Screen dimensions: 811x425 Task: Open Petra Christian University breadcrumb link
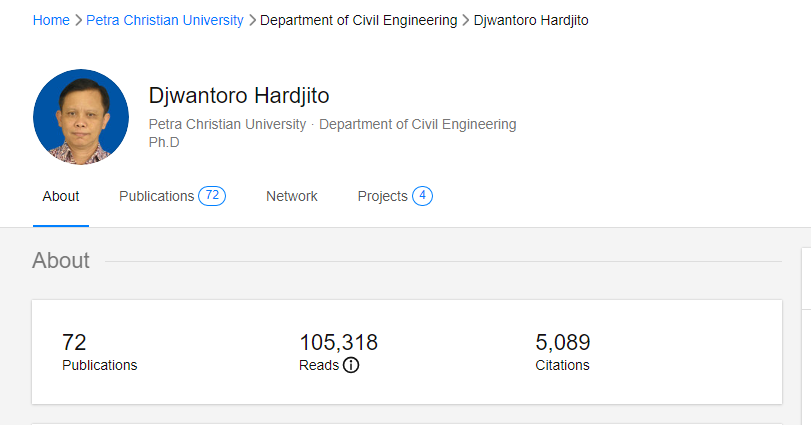tap(165, 20)
